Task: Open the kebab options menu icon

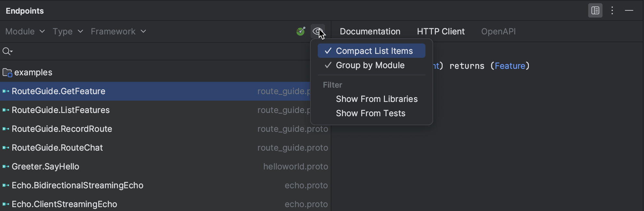Action: coord(612,10)
